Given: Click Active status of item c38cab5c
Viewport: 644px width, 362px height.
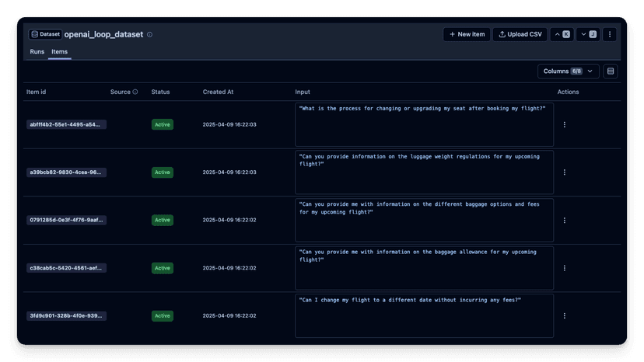Looking at the screenshot, I should tap(163, 268).
